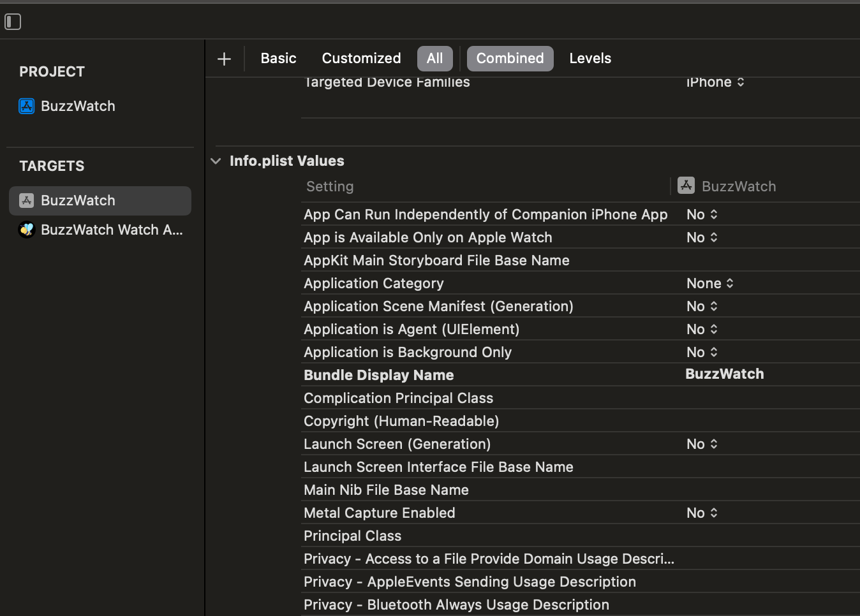Select Privacy - AppleEvents Sending Usage Description
Screen dimensions: 860x616
[x=470, y=582]
